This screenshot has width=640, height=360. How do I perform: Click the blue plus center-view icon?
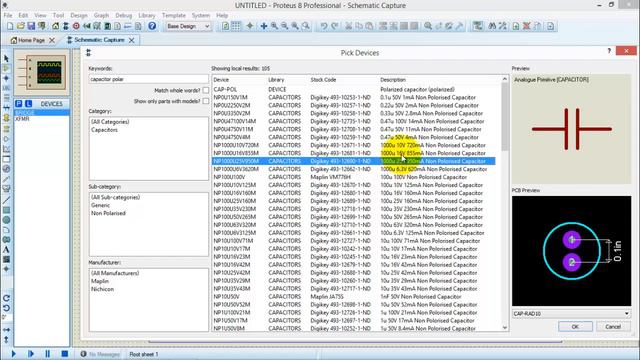pyautogui.click(x=264, y=26)
